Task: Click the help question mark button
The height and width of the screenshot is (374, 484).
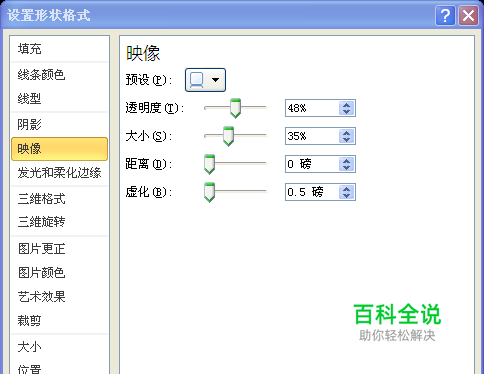Action: coord(445,15)
